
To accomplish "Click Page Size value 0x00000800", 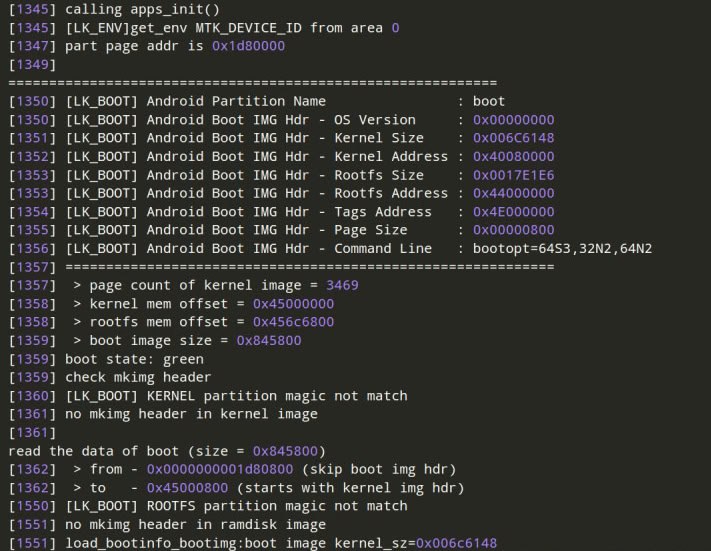I will pos(513,230).
